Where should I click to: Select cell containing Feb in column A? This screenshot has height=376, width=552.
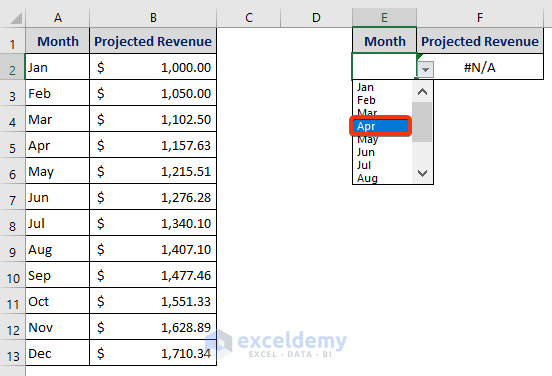[x=58, y=93]
